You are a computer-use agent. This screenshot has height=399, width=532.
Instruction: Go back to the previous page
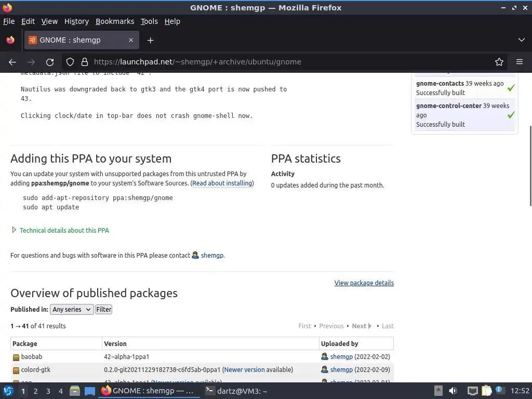(x=12, y=62)
